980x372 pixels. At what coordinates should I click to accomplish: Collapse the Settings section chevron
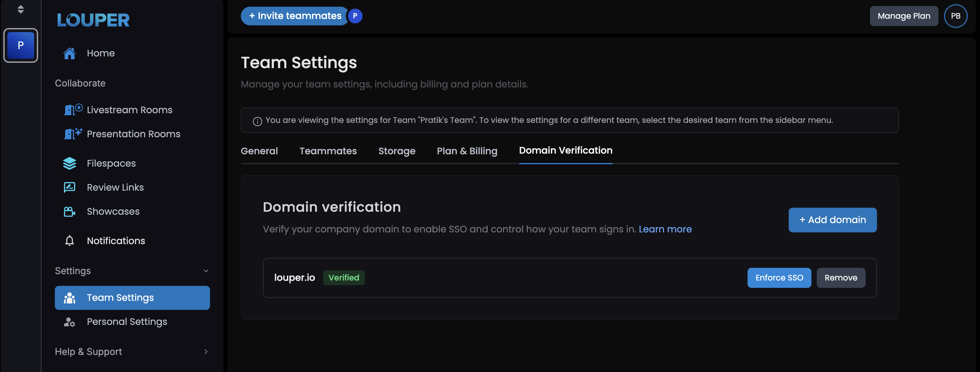(206, 271)
